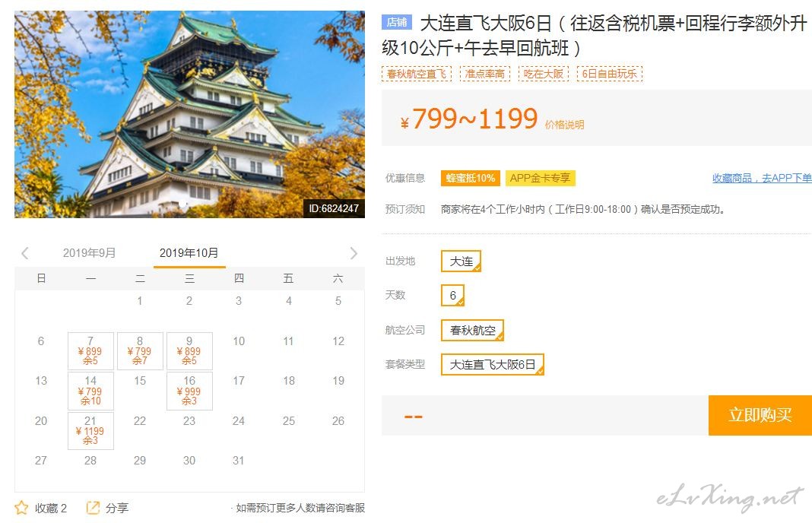Click the ID:6824247 label on photo
The width and height of the screenshot is (812, 523).
point(334,208)
